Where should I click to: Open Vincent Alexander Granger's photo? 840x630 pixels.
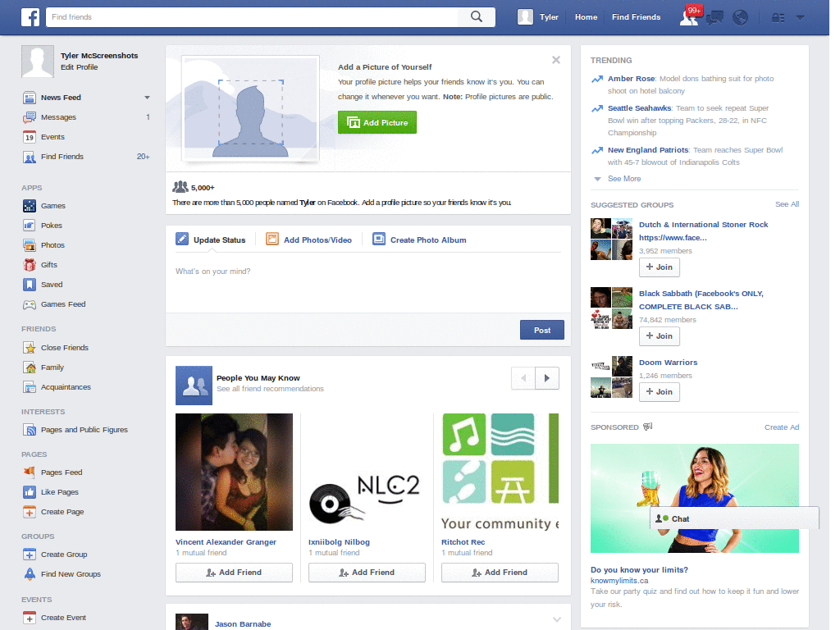(234, 472)
